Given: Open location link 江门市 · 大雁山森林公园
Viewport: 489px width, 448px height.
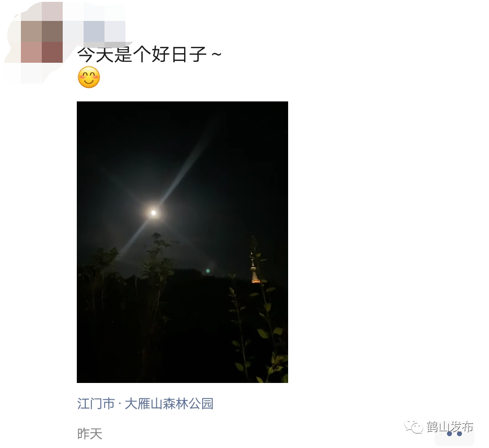Looking at the screenshot, I should click(145, 403).
